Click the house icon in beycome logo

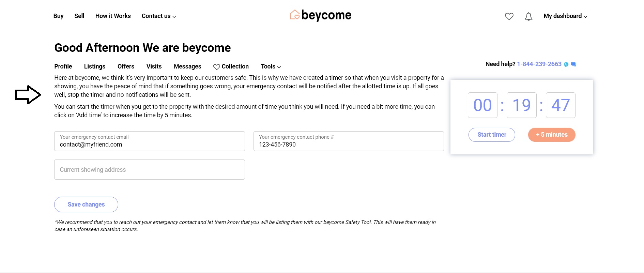295,15
